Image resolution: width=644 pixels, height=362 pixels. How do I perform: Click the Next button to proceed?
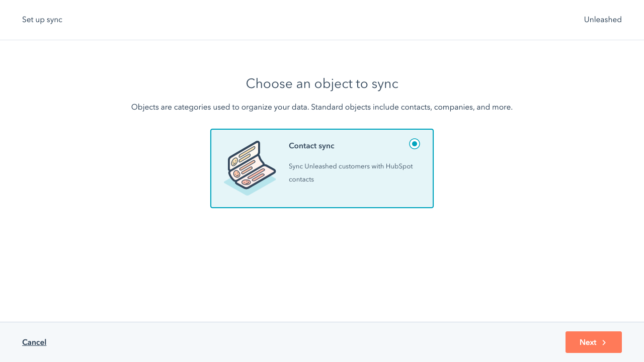(x=594, y=342)
